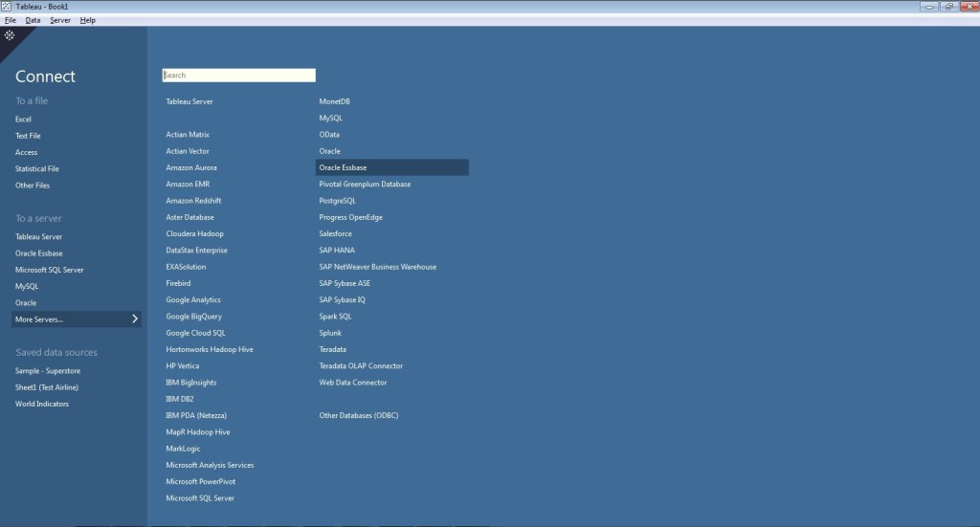Select Tableau Server in left sidebar
Image resolution: width=980 pixels, height=527 pixels.
coord(38,236)
